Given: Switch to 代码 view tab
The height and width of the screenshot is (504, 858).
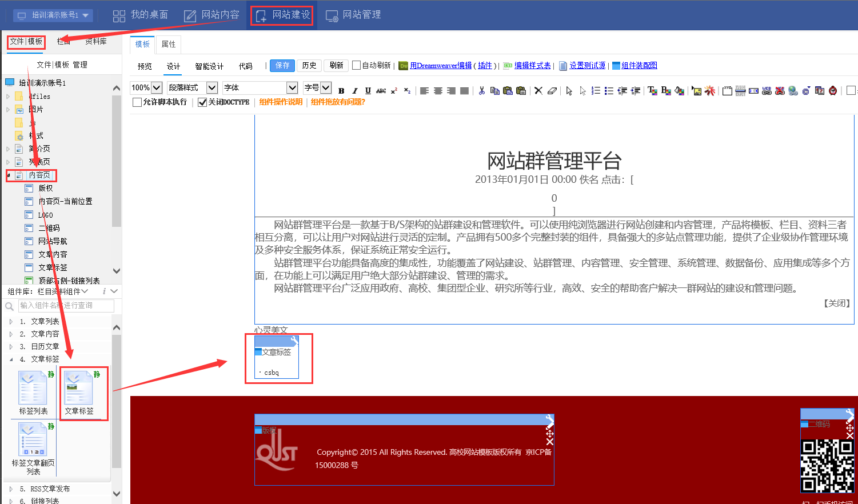Looking at the screenshot, I should click(x=246, y=66).
